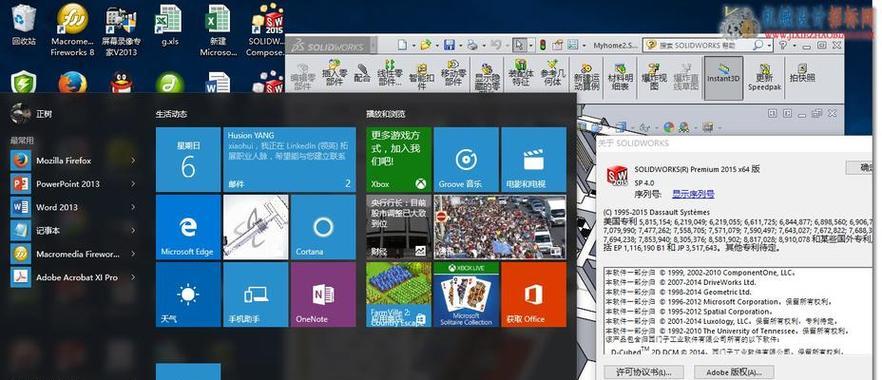This screenshot has height=380, width=882.
Task: Click the New document icon in SOLIDWORKS
Action: point(402,45)
